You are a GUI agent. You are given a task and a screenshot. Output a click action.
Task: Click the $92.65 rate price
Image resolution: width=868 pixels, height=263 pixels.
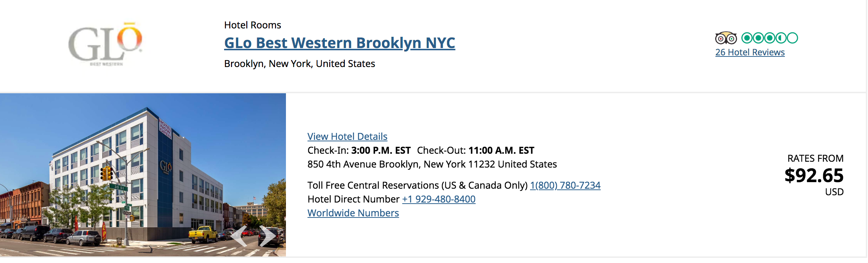point(814,176)
